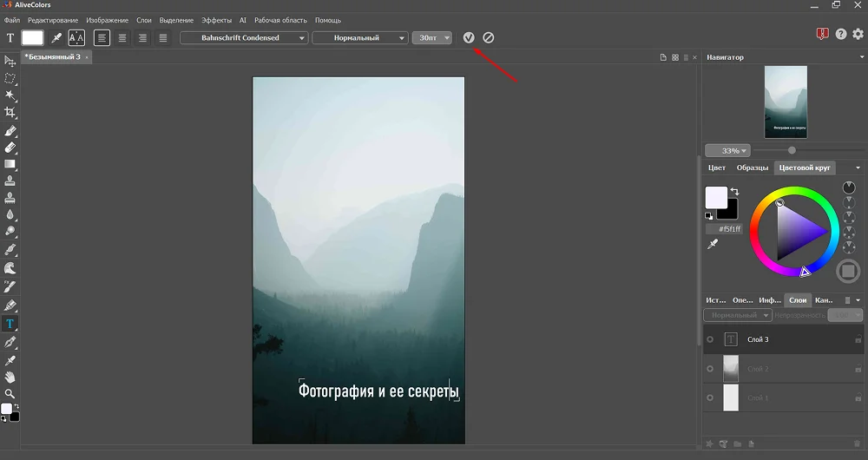
Task: Toggle visibility of Слой 2
Action: pyautogui.click(x=710, y=369)
